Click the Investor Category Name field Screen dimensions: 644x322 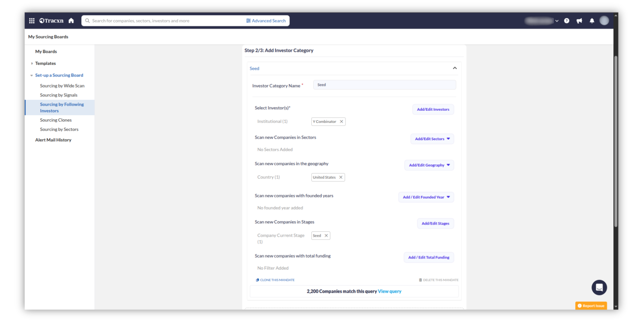(x=384, y=85)
